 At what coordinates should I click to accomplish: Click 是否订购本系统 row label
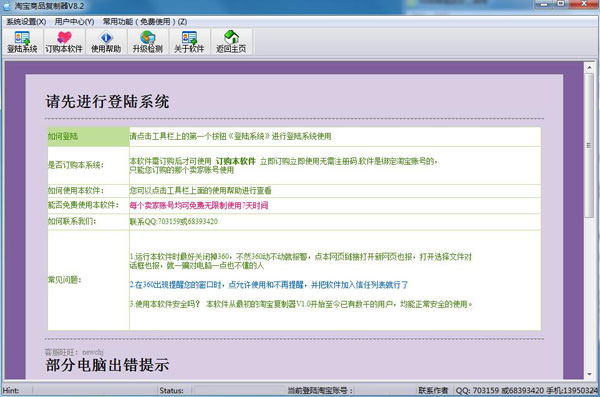75,165
